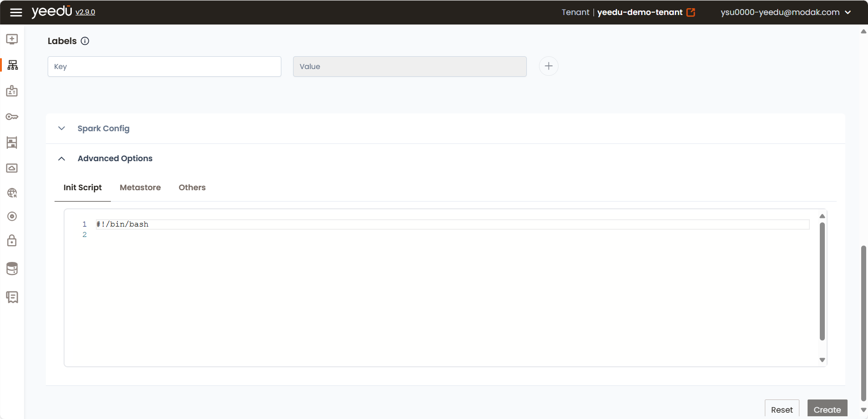
Task: Open the key credentials sidebar icon
Action: point(12,117)
